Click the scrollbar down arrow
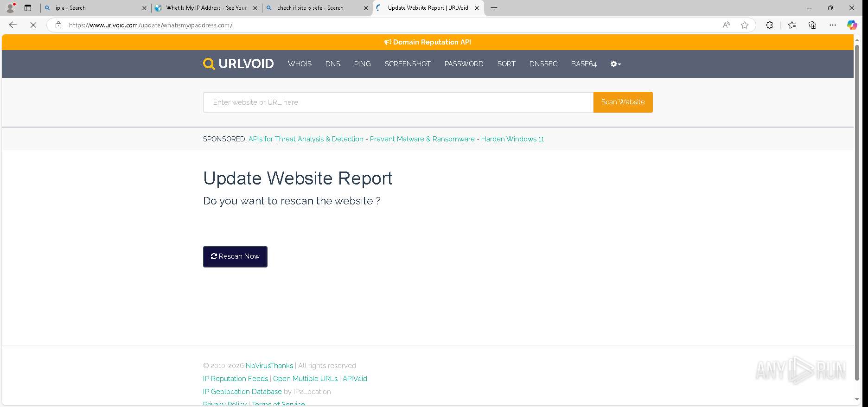 click(x=857, y=399)
